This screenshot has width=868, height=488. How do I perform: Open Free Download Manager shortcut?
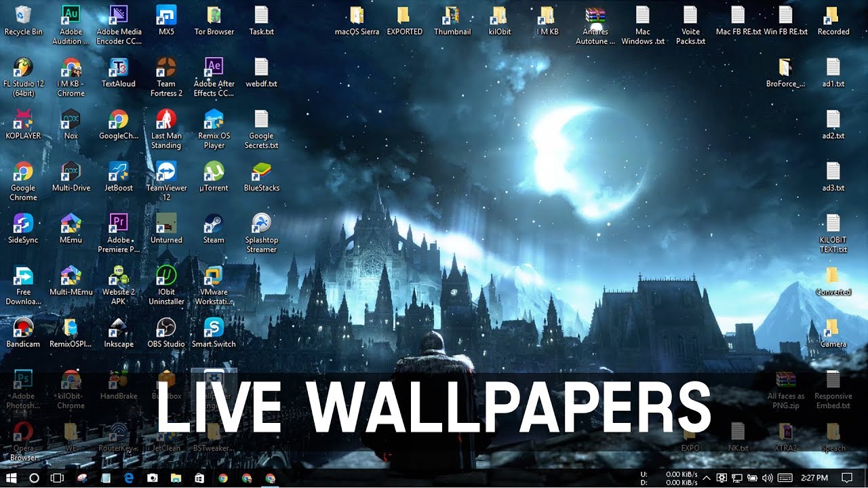(23, 286)
